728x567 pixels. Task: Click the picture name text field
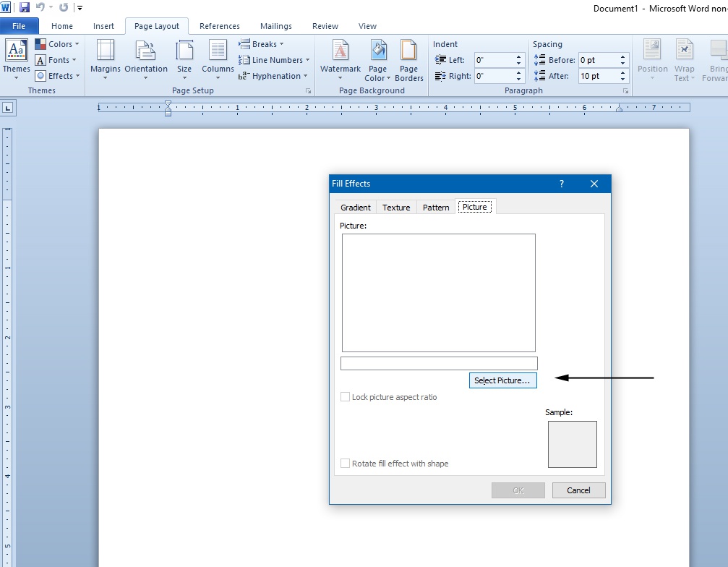click(439, 363)
